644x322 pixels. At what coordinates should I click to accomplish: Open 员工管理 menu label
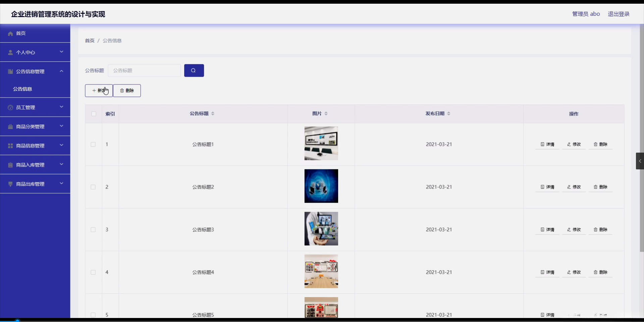click(25, 107)
